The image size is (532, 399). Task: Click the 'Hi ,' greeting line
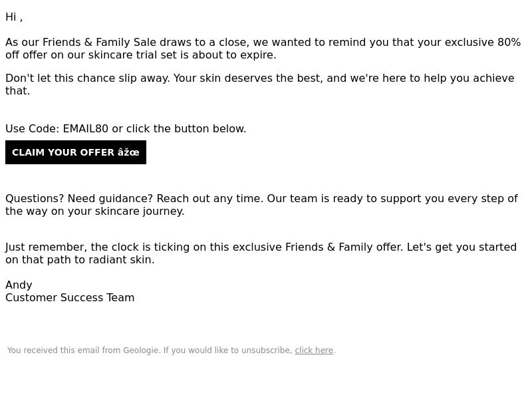coord(14,17)
